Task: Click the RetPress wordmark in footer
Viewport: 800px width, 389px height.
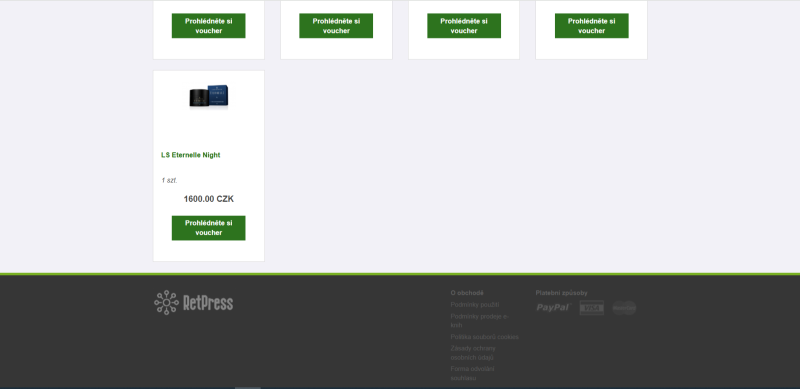Action: point(208,303)
